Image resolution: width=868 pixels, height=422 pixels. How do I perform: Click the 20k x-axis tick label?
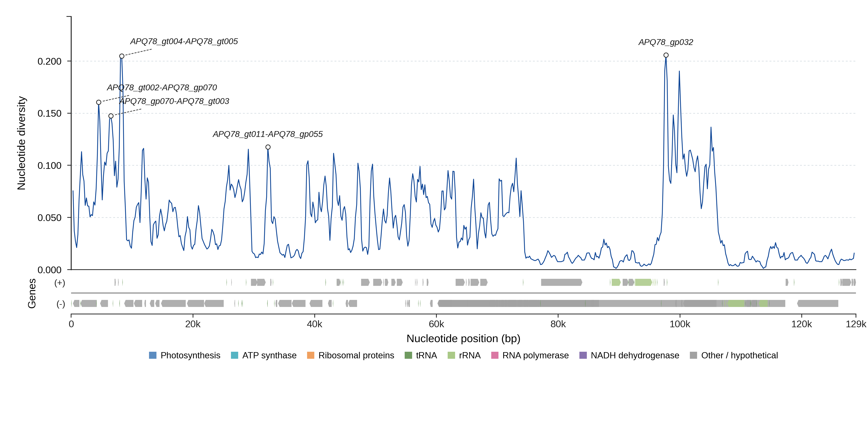[x=193, y=324]
